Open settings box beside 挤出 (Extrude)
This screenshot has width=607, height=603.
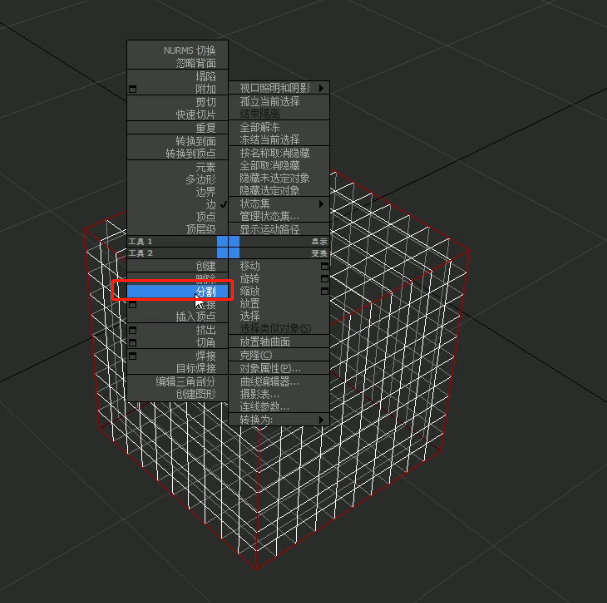132,330
